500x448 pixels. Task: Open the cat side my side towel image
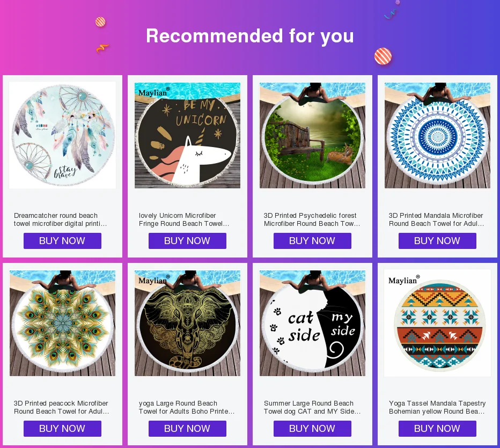312,323
